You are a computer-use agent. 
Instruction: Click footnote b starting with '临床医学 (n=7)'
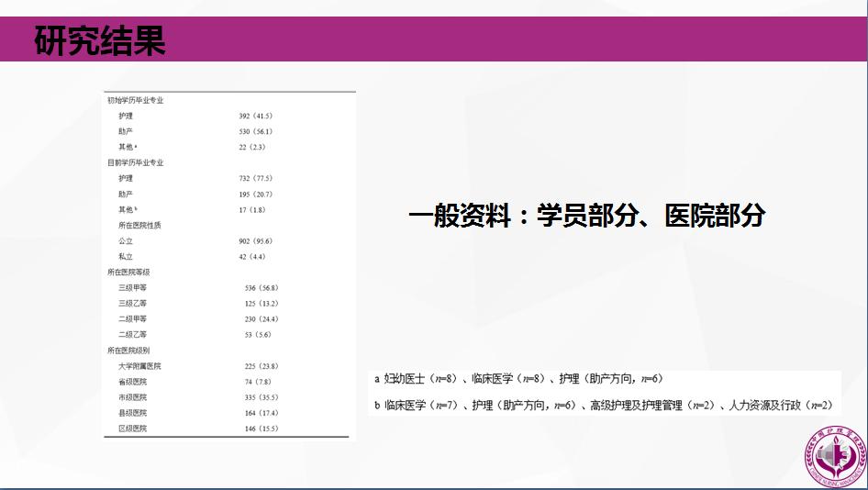click(604, 406)
